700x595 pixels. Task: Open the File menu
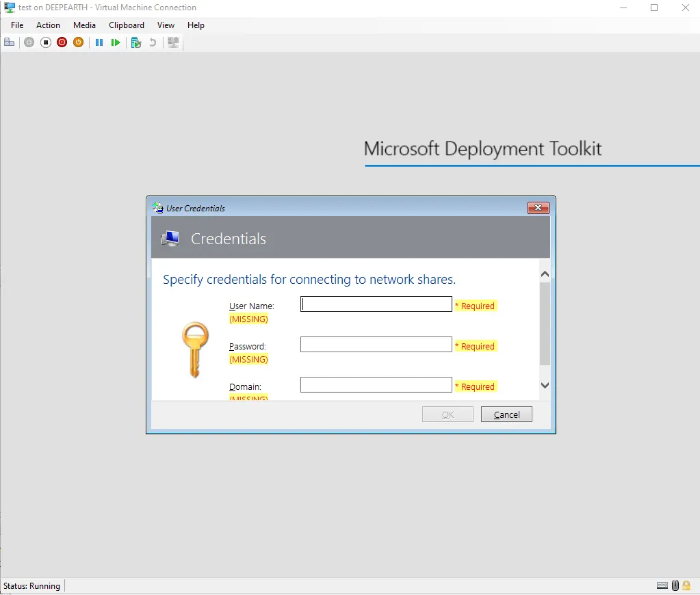[17, 25]
